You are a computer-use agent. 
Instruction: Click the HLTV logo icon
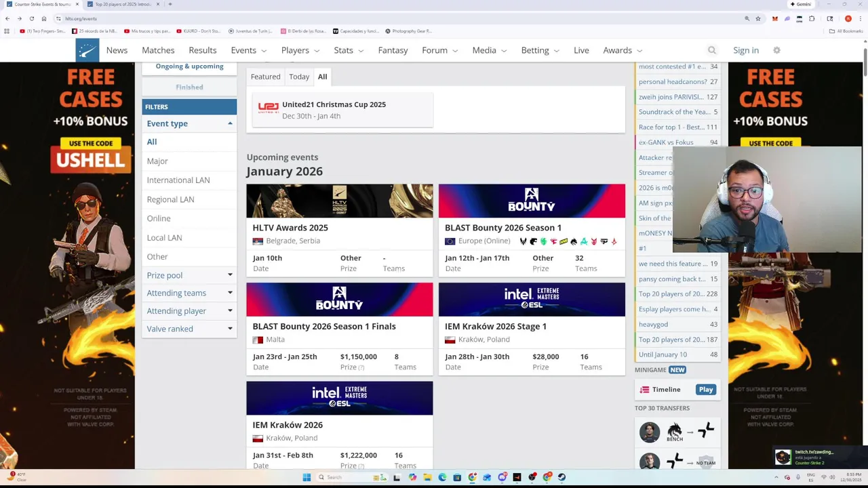pyautogui.click(x=87, y=50)
